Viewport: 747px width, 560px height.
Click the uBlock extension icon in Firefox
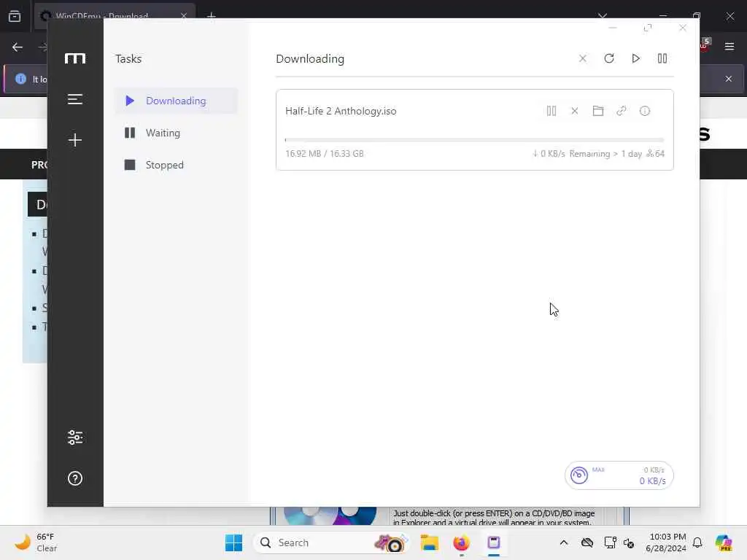pos(705,44)
